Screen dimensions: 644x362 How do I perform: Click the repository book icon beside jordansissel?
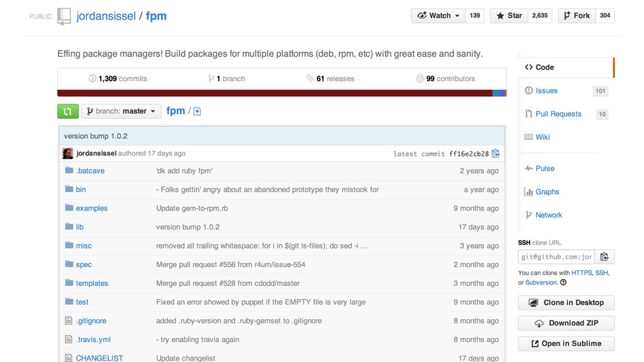64,16
